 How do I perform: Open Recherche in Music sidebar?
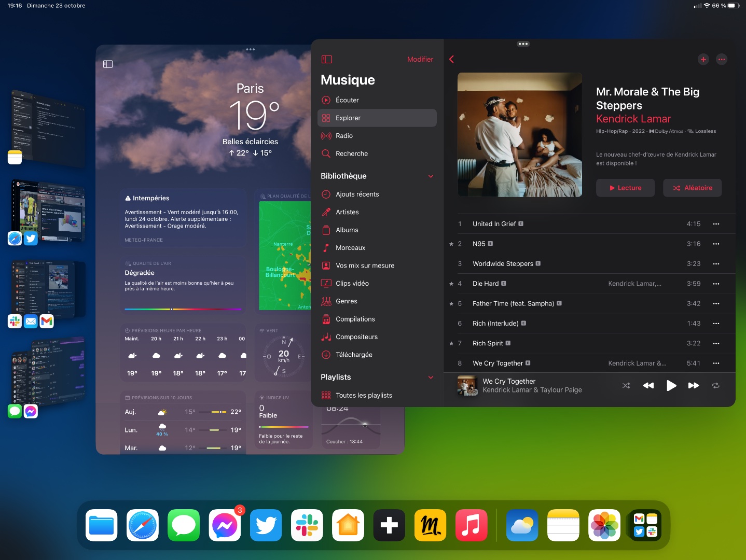377,153
